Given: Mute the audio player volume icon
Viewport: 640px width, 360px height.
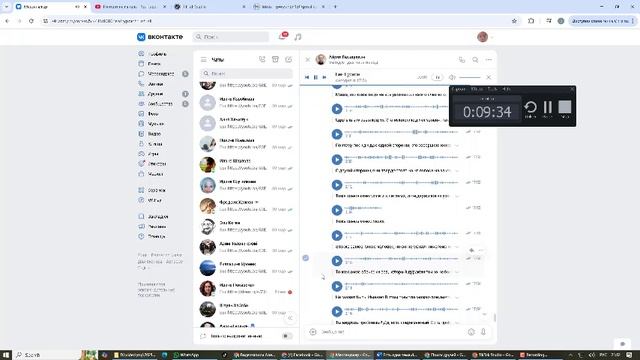Looking at the screenshot, I should point(452,77).
